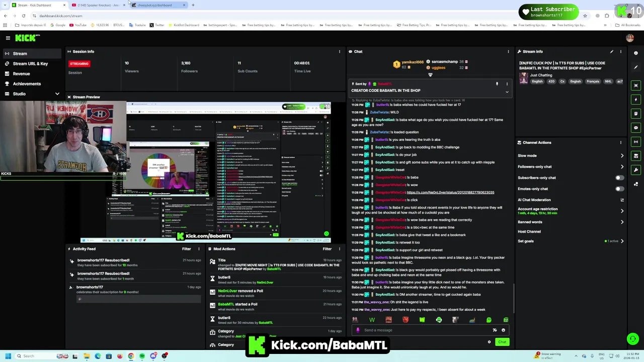The image size is (644, 362).
Task: Click the info icon in the right rail
Action: [x=636, y=53]
